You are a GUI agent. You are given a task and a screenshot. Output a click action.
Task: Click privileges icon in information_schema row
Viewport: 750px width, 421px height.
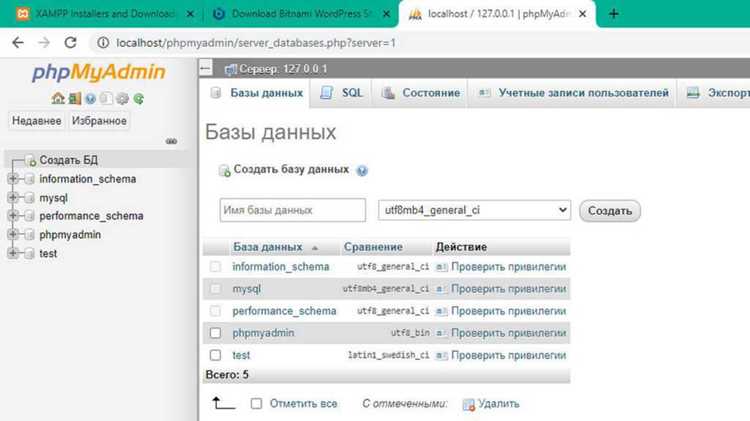pyautogui.click(x=441, y=267)
